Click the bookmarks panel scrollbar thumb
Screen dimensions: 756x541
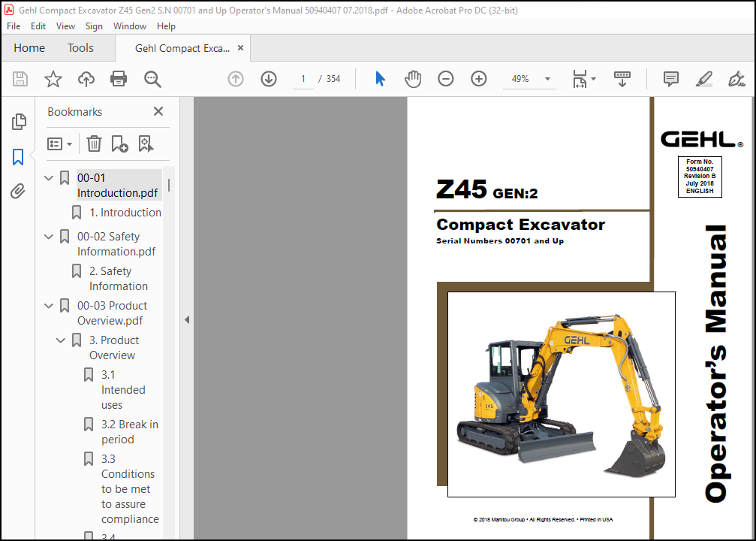click(169, 186)
